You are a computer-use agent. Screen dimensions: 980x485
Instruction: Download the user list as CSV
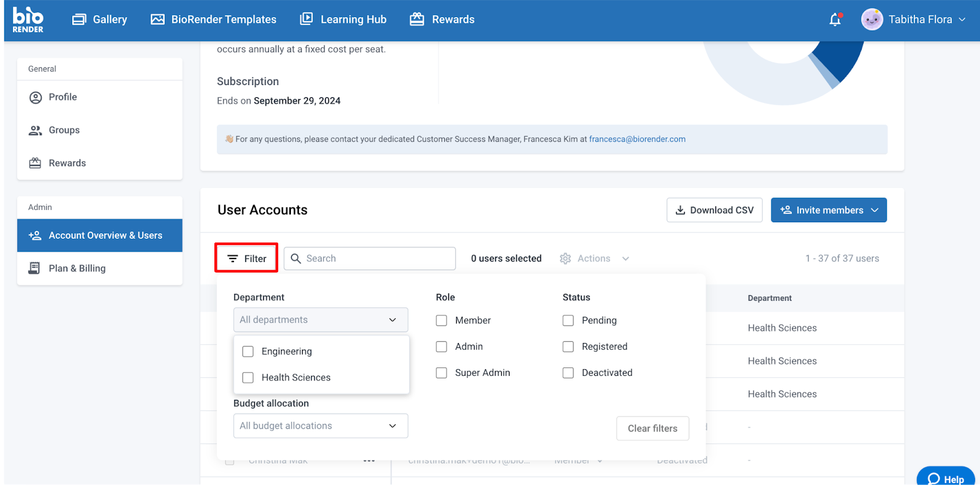pos(714,210)
